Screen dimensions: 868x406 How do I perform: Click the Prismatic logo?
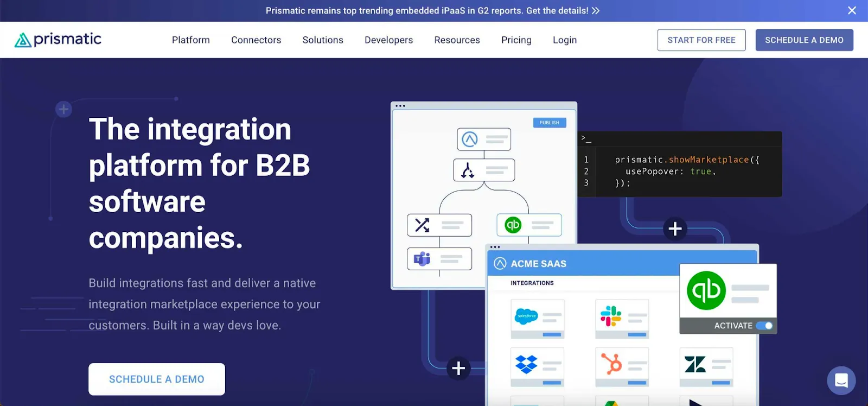click(58, 40)
